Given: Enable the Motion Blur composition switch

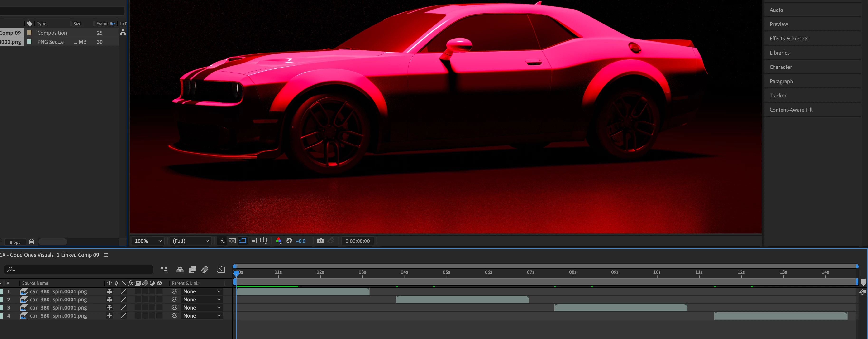Looking at the screenshot, I should (205, 270).
